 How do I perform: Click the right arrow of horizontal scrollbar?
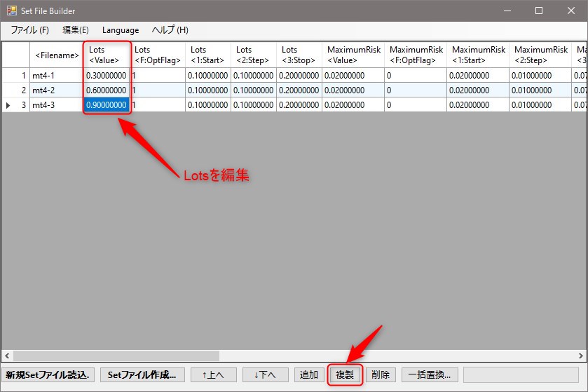tap(580, 356)
